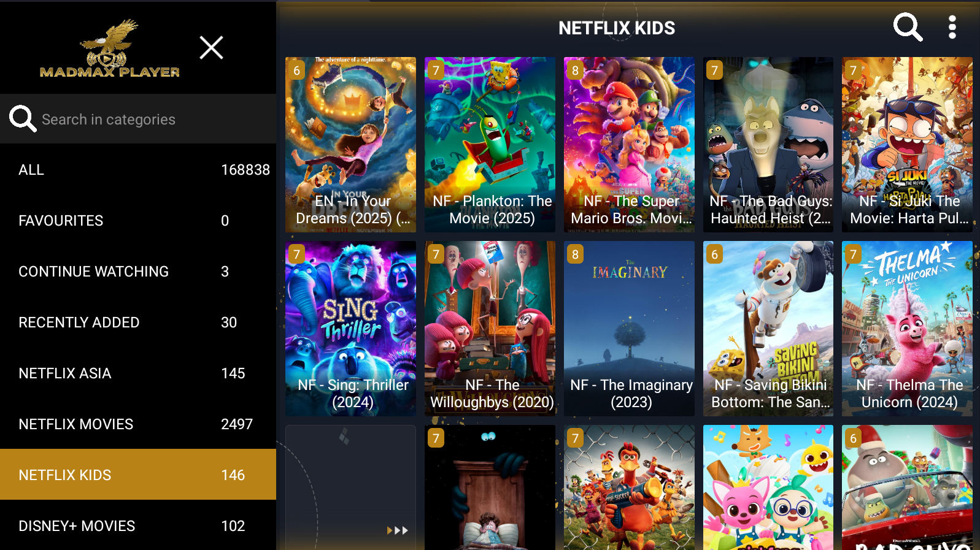Open the FAVOURITES category

click(138, 221)
